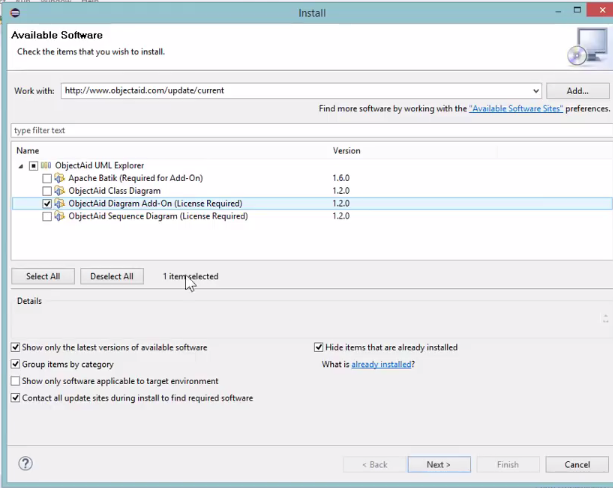Check the Apache Batik checkbox
613x488 pixels.
click(47, 179)
